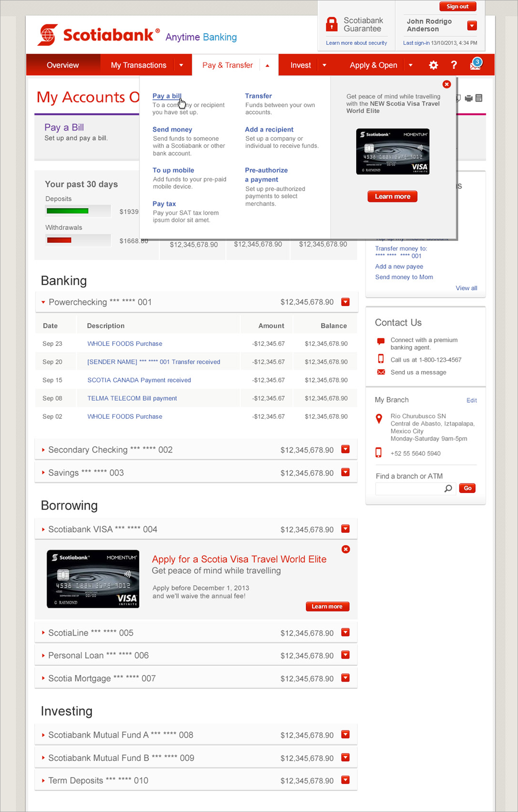Click the red chat icon for premium agent
Screen dimensions: 518x812
381,341
